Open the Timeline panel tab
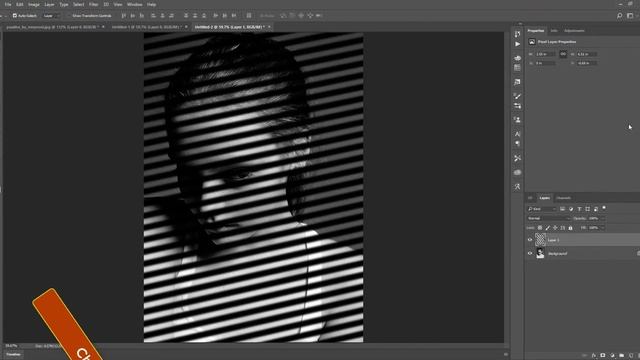640x360 pixels. 13,355
